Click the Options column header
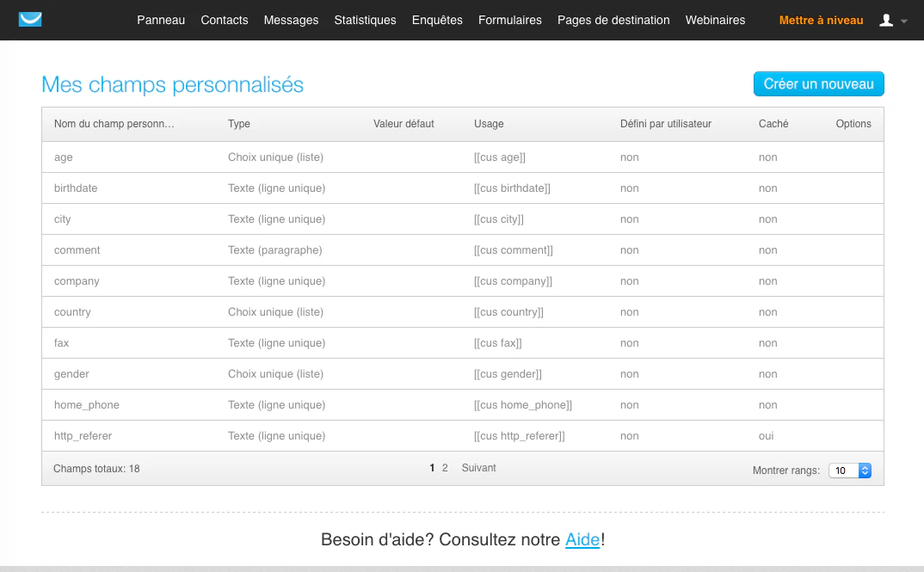The image size is (924, 572). coord(853,124)
